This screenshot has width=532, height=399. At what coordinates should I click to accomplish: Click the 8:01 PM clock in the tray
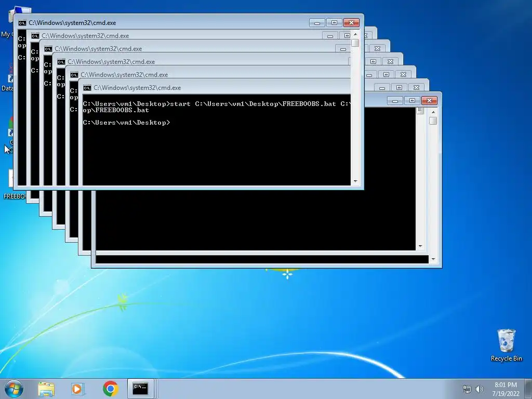tap(506, 385)
